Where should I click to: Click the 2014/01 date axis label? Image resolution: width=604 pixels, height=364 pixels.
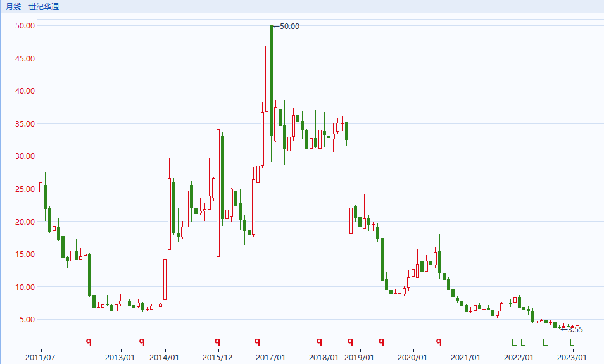tap(164, 358)
